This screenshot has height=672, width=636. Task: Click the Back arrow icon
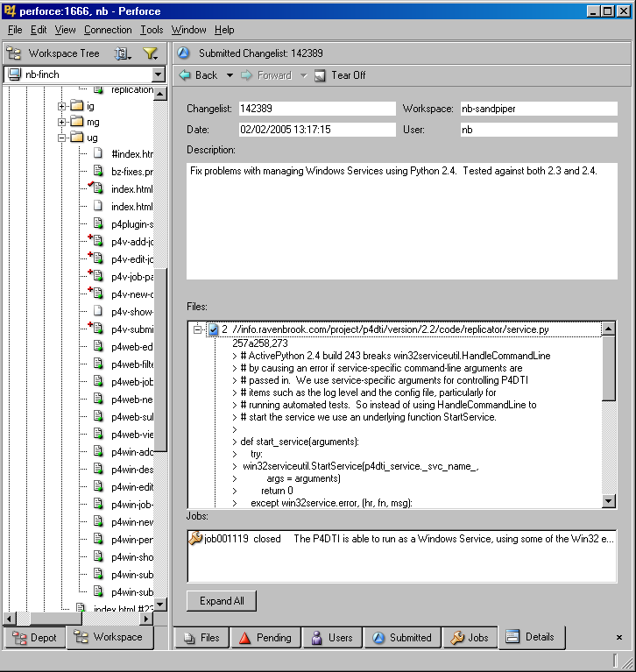click(x=185, y=75)
